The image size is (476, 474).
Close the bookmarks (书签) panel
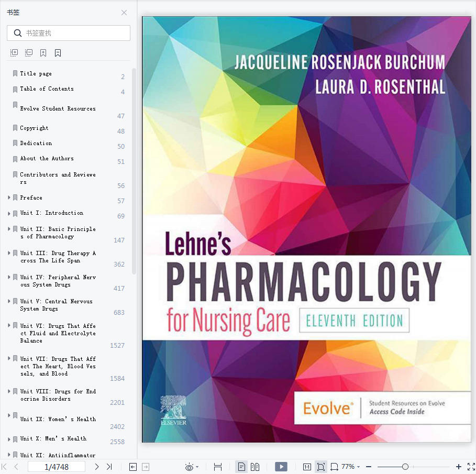[124, 13]
